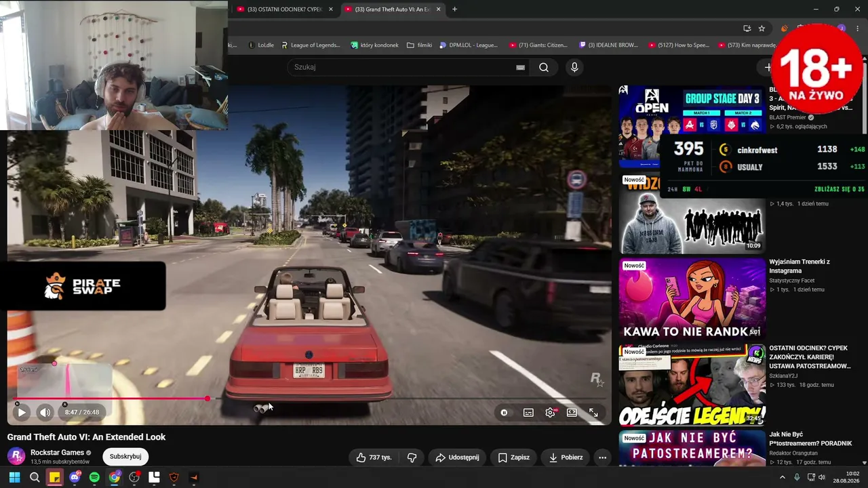Open the Rockstar Games channel name link
This screenshot has height=488, width=868.
pyautogui.click(x=57, y=453)
